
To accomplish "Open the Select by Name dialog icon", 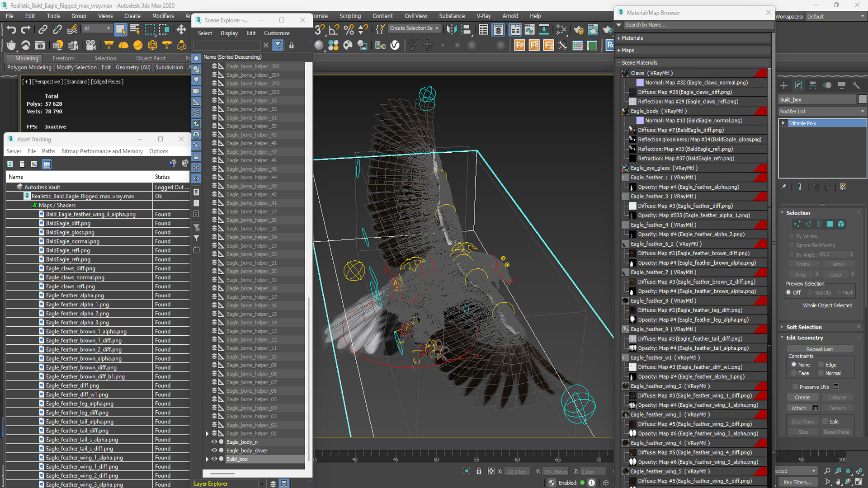I will coord(135,30).
